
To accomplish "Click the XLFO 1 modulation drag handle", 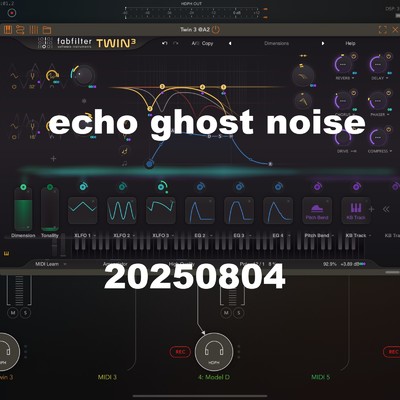I will pyautogui.click(x=83, y=186).
